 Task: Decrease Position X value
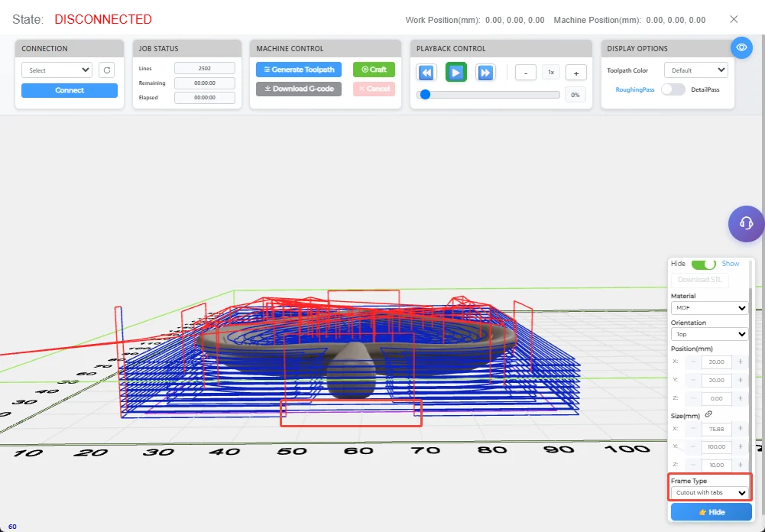pos(693,362)
